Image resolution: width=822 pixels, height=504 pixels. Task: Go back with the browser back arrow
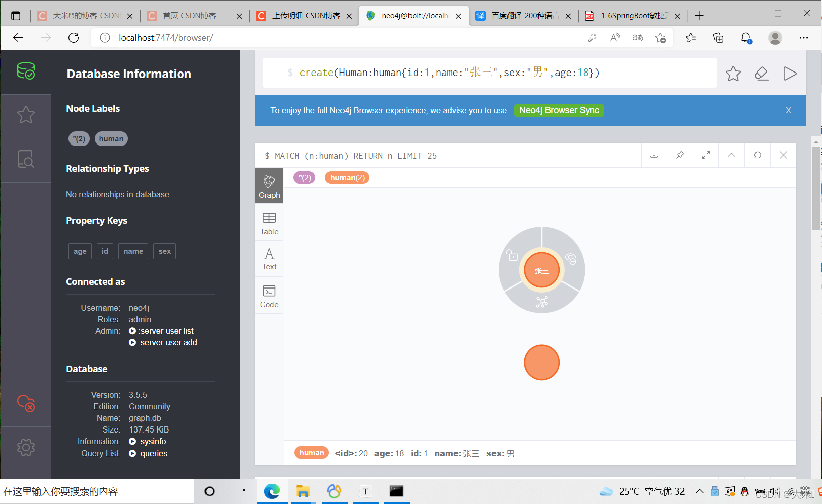coord(18,38)
